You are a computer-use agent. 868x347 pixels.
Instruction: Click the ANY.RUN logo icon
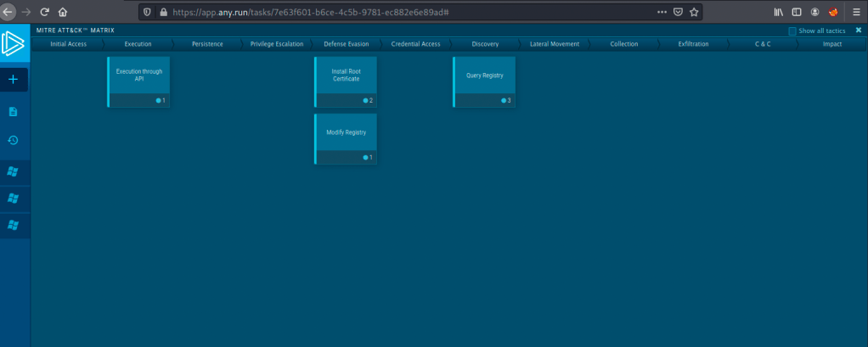(14, 44)
